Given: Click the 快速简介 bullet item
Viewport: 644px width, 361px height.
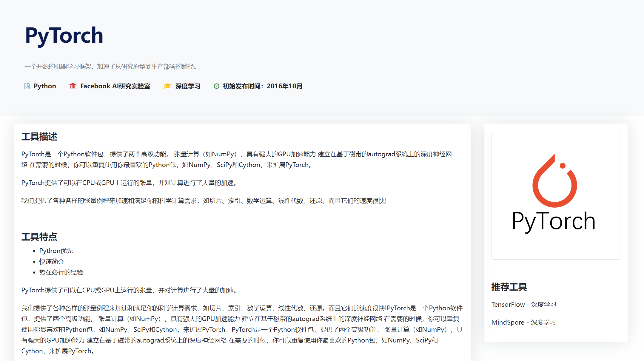Looking at the screenshot, I should (52, 261).
